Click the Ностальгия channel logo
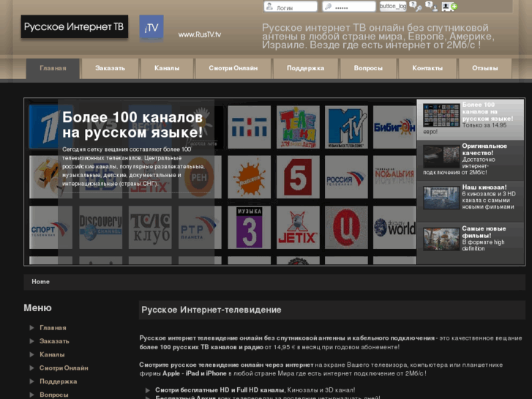Viewport: 532px width, 399px height. (394, 177)
